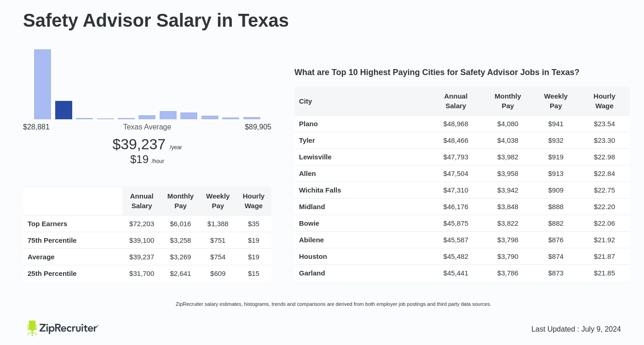Click Houston annual salary $45,482
This screenshot has height=345, width=644.
click(456, 257)
